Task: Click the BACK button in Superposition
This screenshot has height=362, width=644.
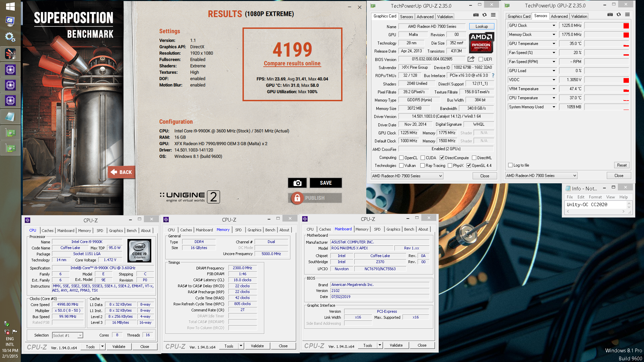Action: pyautogui.click(x=121, y=172)
